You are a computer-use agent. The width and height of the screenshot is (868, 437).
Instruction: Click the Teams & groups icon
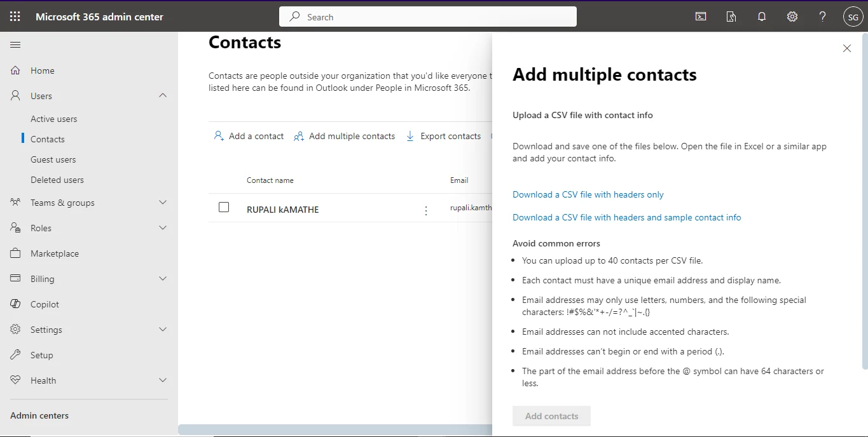point(16,203)
